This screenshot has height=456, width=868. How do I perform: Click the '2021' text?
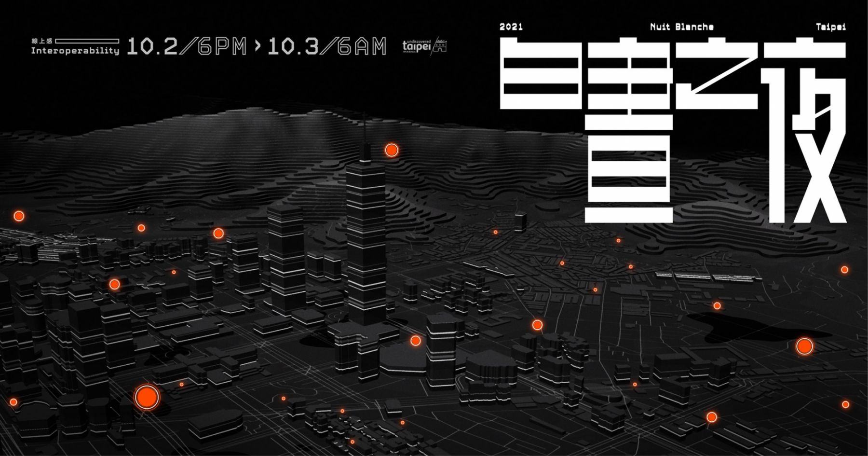511,27
